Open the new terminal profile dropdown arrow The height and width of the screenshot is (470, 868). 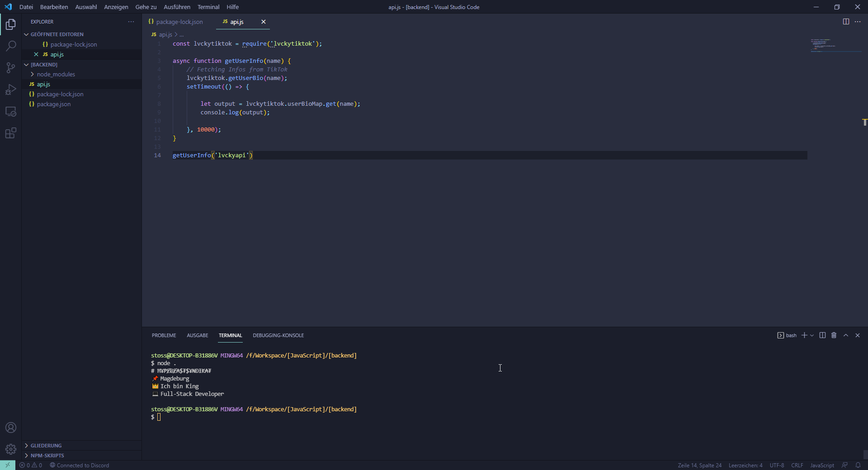pyautogui.click(x=812, y=335)
